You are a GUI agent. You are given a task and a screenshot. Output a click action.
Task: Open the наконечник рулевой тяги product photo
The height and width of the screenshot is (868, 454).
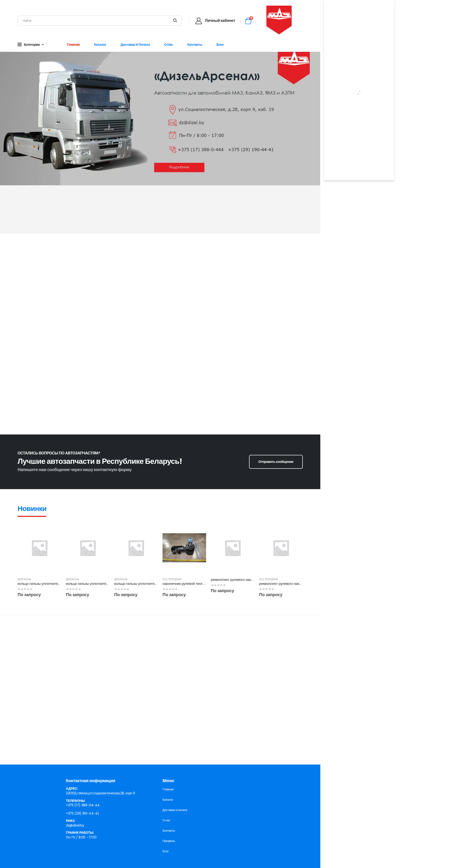pos(184,548)
